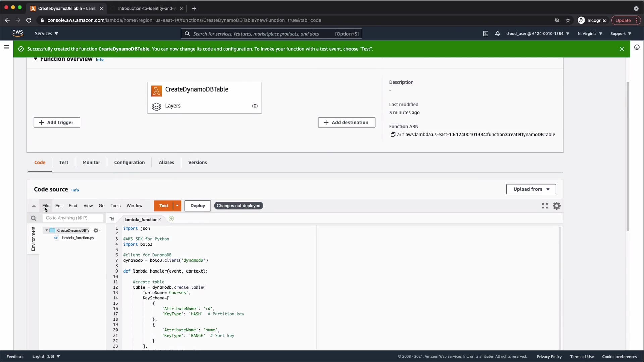The image size is (644, 362).
Task: Open the Tools menu in the editor
Action: tap(115, 206)
